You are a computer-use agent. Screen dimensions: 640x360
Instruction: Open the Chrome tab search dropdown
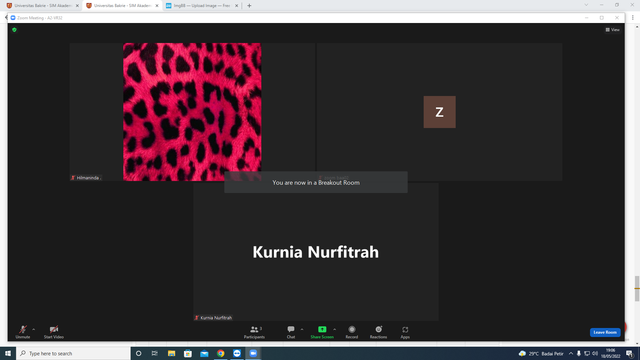586,5
